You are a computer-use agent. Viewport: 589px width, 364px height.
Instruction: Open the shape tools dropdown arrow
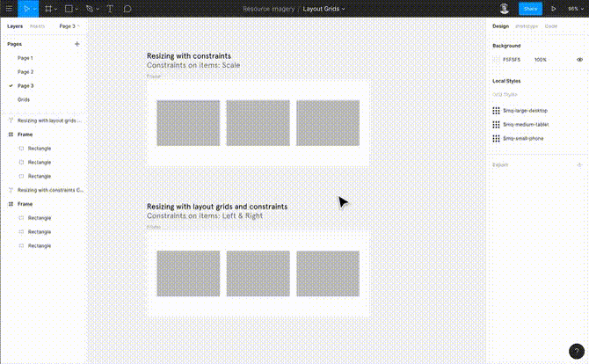(76, 9)
